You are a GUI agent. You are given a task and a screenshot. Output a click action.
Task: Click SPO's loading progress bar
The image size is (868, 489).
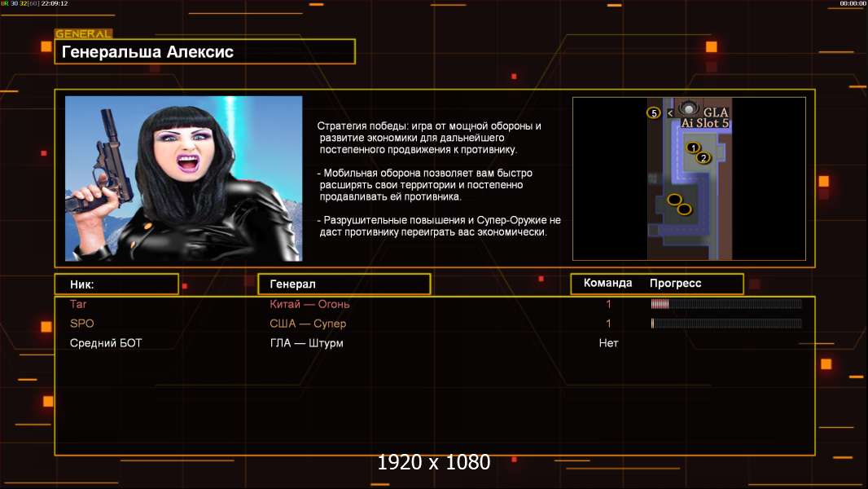coord(726,324)
